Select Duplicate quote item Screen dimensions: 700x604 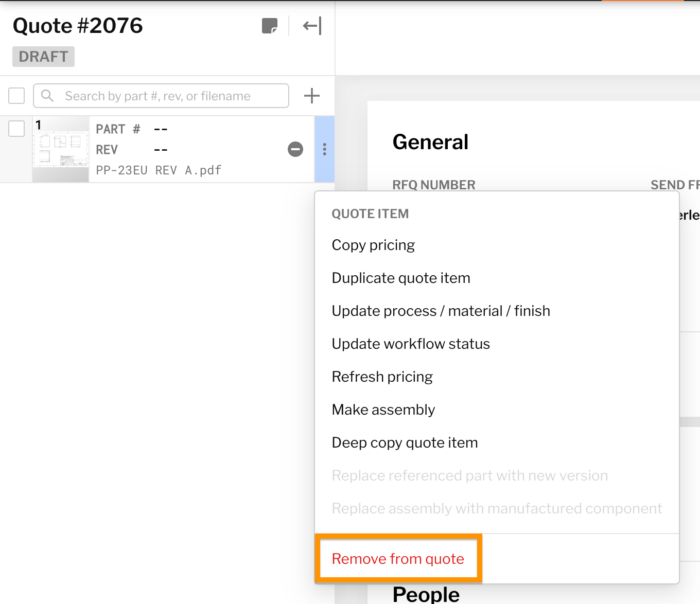(401, 278)
